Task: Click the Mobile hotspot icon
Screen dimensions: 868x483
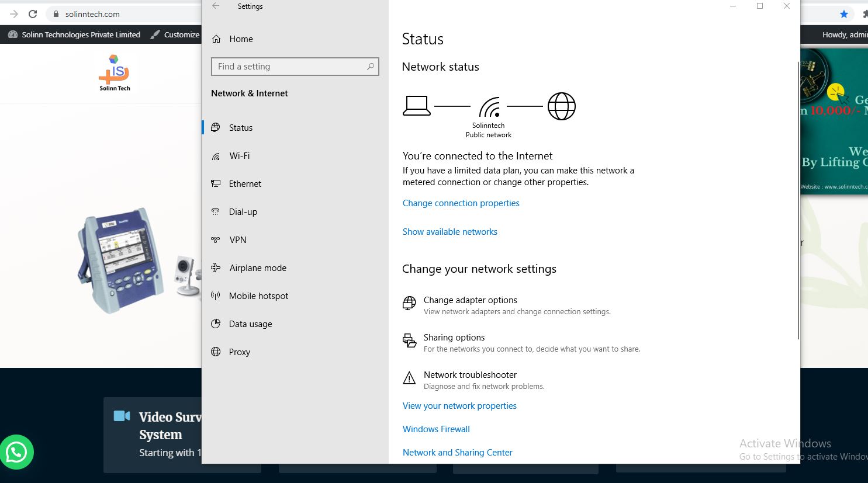Action: click(216, 296)
